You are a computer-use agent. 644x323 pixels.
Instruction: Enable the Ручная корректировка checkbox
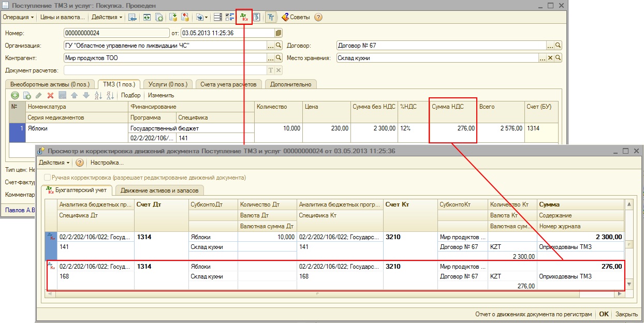[48, 178]
